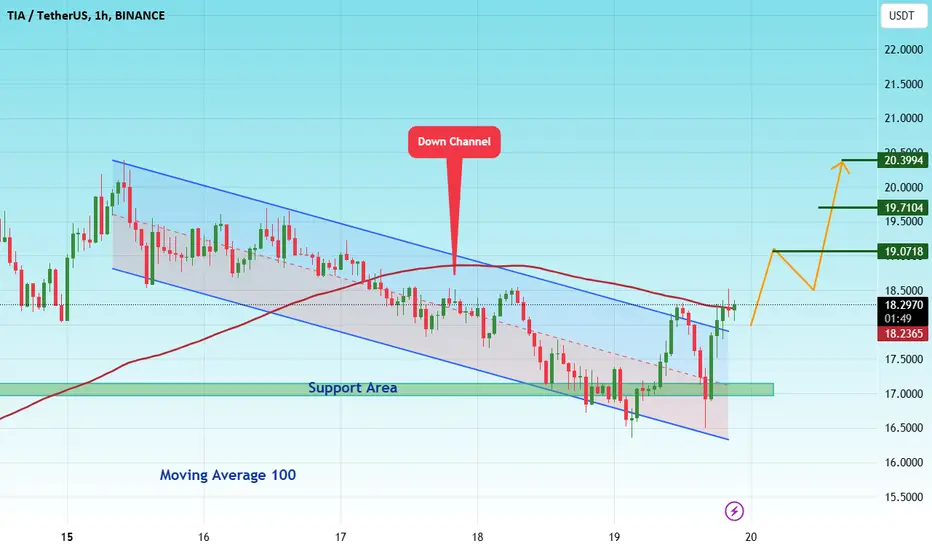This screenshot has width=932, height=550.
Task: Click the 21.5000 price axis value
Action: (903, 84)
